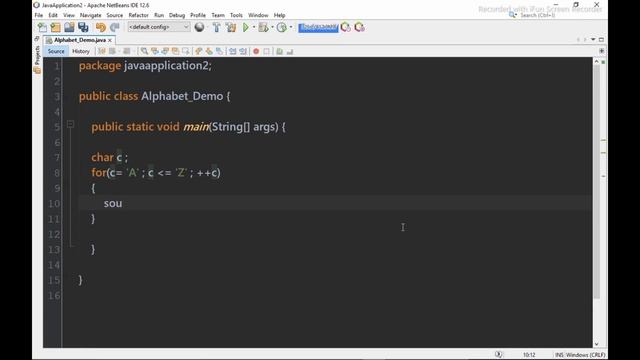Click the first garbage collection icon
The image size is (640, 360).
(346, 27)
